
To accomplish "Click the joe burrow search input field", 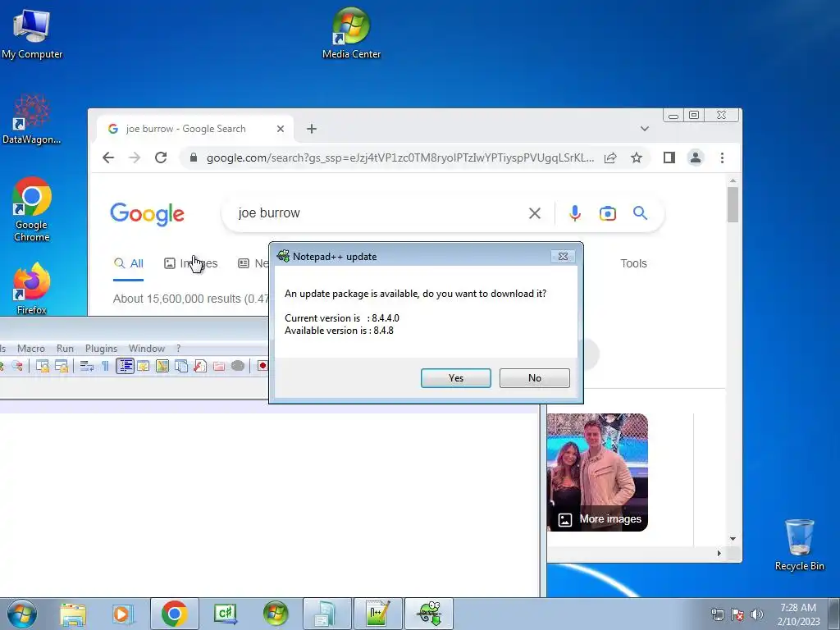I will click(375, 213).
